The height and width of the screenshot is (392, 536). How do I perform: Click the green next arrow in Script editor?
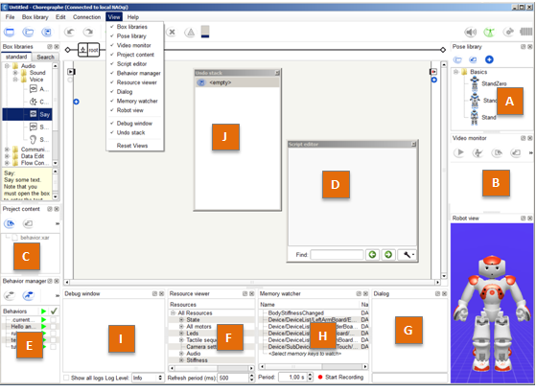(x=388, y=255)
